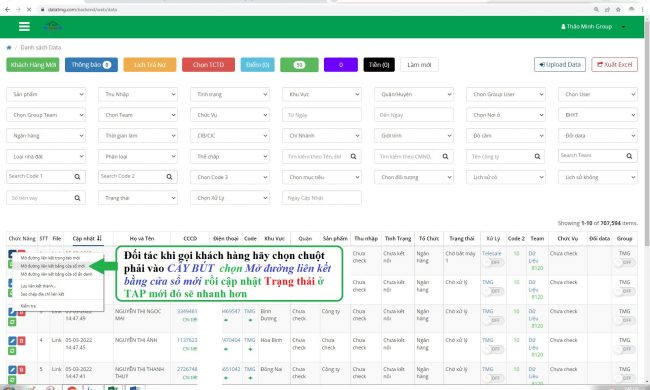Click search icon in Search Team field
Screen dimensions: 650x390
(x=629, y=156)
